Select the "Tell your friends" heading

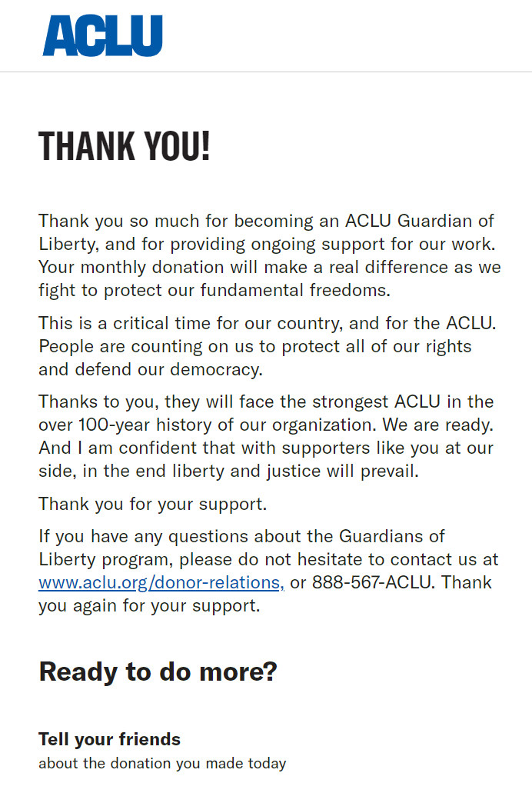pyautogui.click(x=109, y=739)
